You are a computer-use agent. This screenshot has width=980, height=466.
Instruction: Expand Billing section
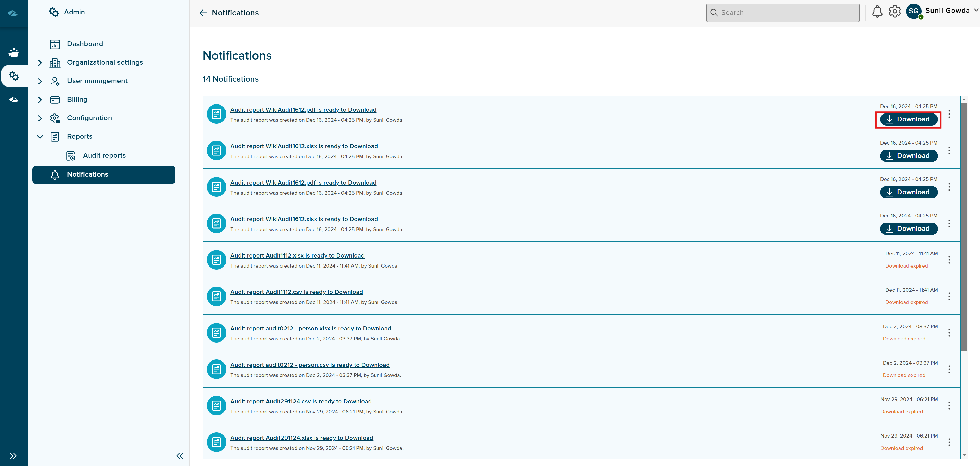click(40, 100)
